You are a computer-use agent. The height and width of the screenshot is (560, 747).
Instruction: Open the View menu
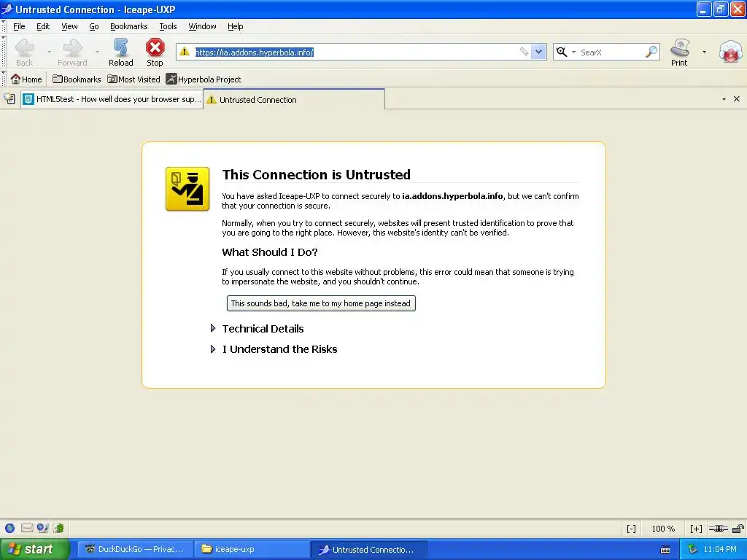click(69, 26)
